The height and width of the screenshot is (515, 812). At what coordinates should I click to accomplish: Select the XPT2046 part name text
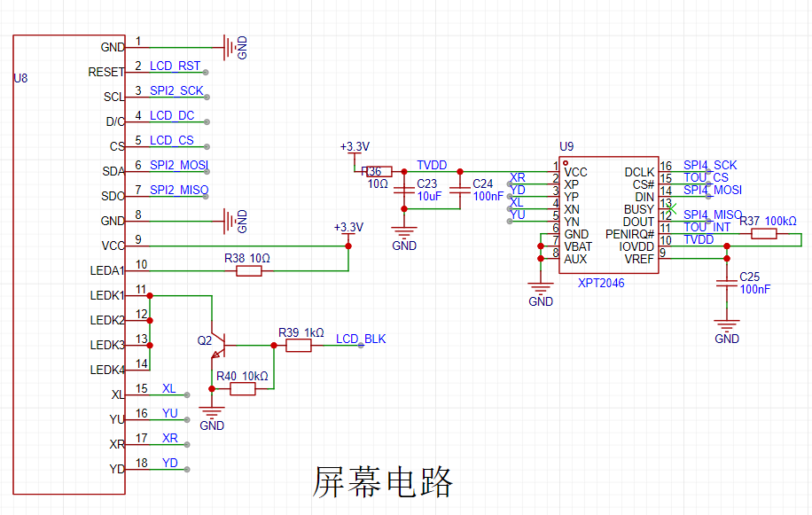601,283
